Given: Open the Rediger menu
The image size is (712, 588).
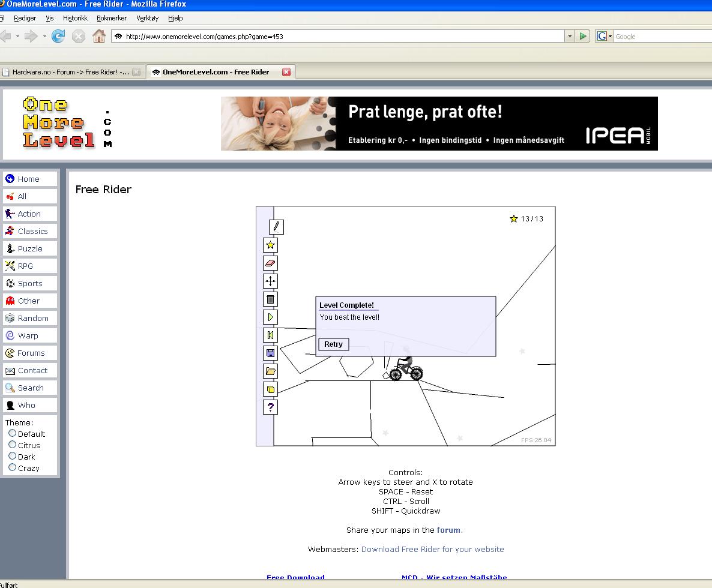Looking at the screenshot, I should coord(25,18).
